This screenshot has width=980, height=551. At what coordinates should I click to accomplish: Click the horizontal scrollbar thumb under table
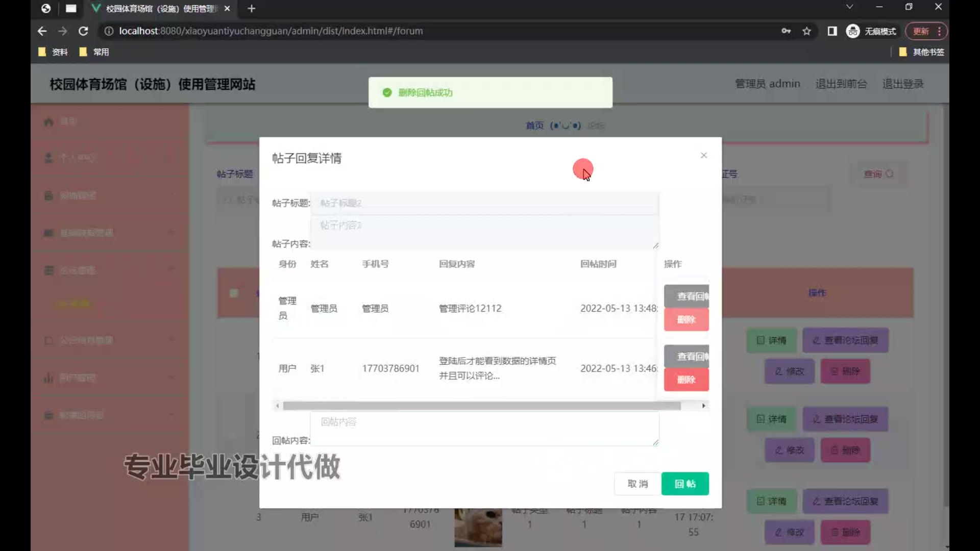tap(481, 406)
